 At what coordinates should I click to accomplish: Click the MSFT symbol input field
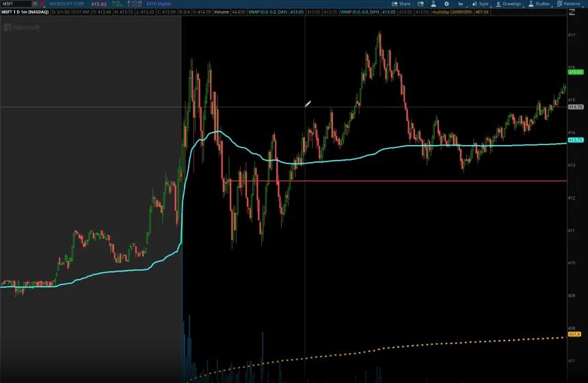[x=16, y=3]
